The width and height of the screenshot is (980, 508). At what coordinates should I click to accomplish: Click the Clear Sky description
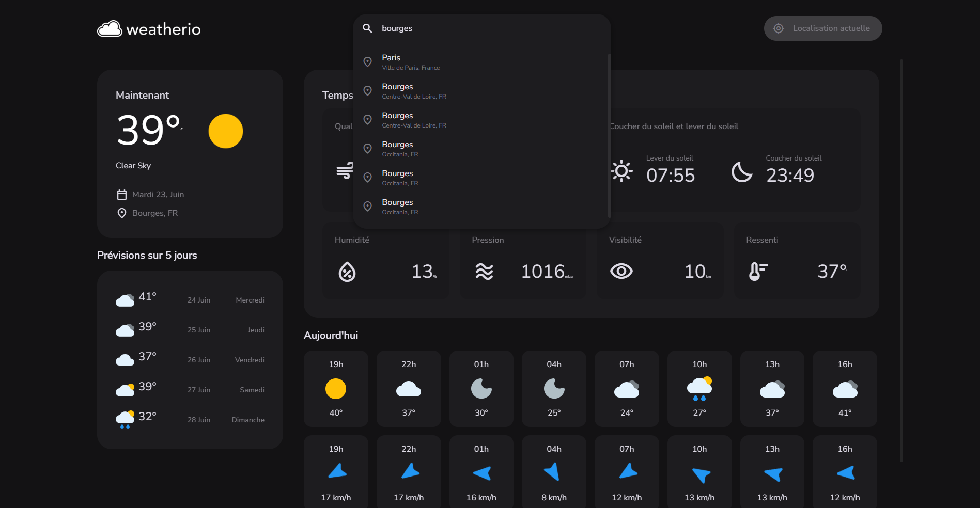pyautogui.click(x=133, y=166)
